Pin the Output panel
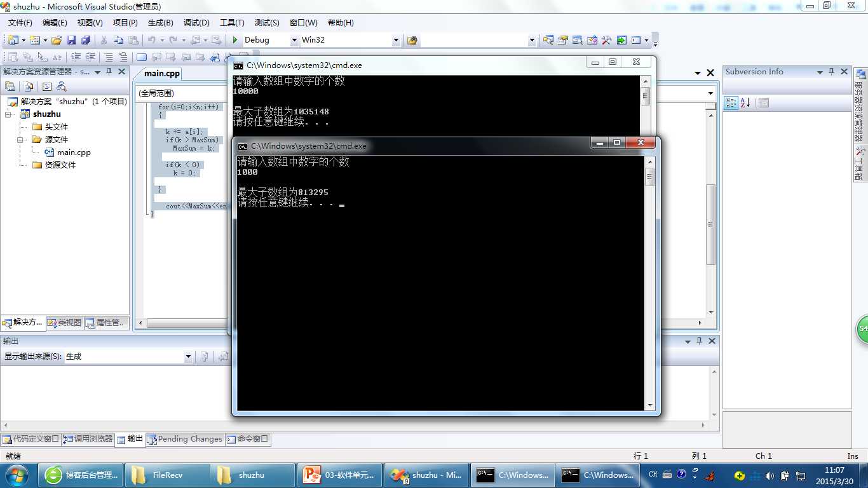Screen dimensions: 868x488 700,341
